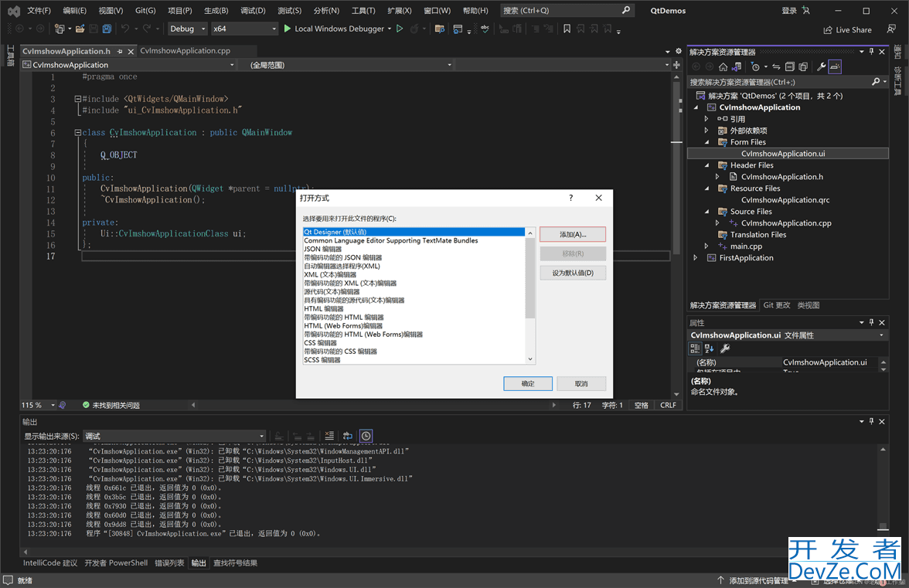The image size is (909, 588).
Task: Click the alphabetical sort icon in Properties panel
Action: 709,348
